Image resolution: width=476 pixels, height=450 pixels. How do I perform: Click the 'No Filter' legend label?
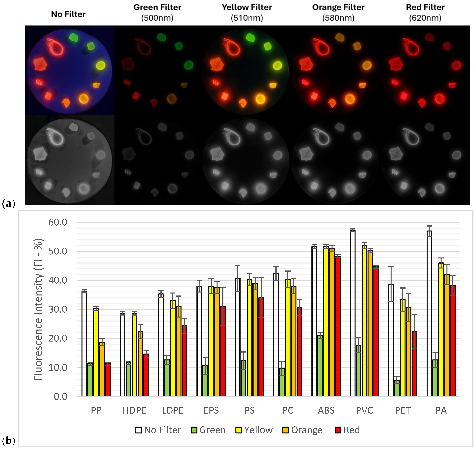162,430
